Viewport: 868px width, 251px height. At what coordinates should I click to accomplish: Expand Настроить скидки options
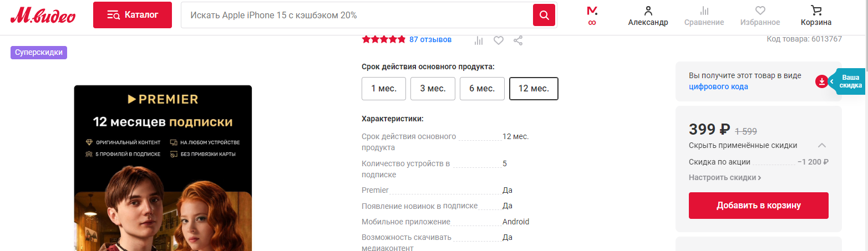725,178
